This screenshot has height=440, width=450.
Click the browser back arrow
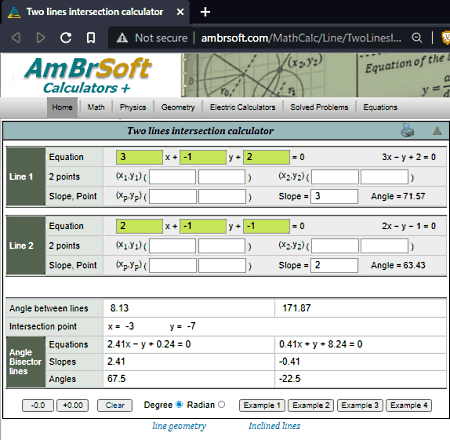click(16, 38)
